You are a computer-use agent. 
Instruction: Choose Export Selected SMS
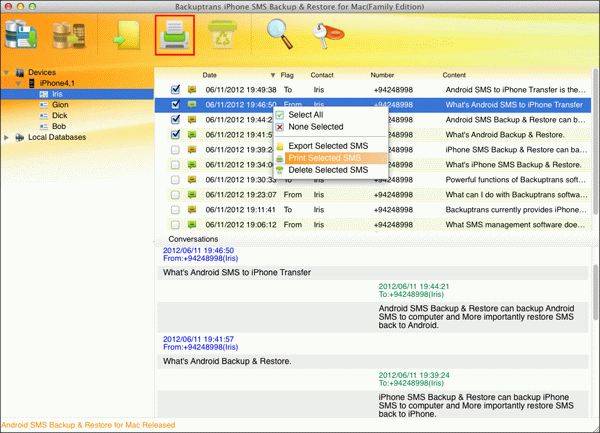pyautogui.click(x=331, y=146)
